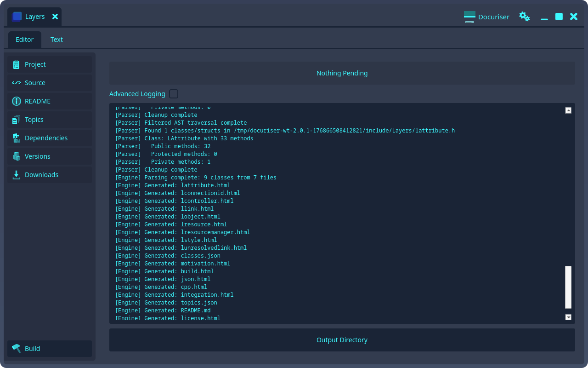This screenshot has height=368, width=588.
Task: Click the log scrollbar up arrow
Action: [568, 110]
